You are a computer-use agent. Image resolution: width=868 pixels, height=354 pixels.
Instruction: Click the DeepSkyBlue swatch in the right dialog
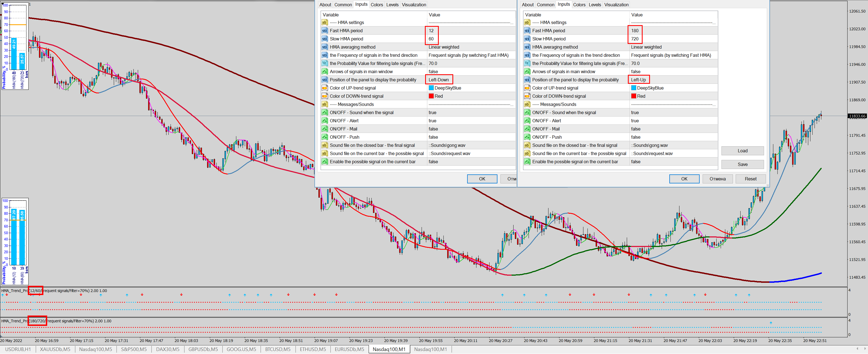pyautogui.click(x=633, y=88)
